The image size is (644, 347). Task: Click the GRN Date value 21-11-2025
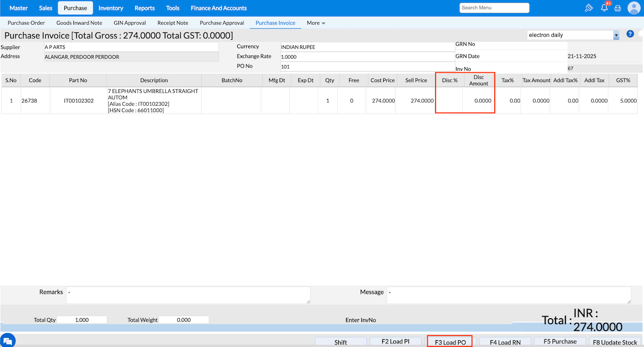[x=582, y=56]
